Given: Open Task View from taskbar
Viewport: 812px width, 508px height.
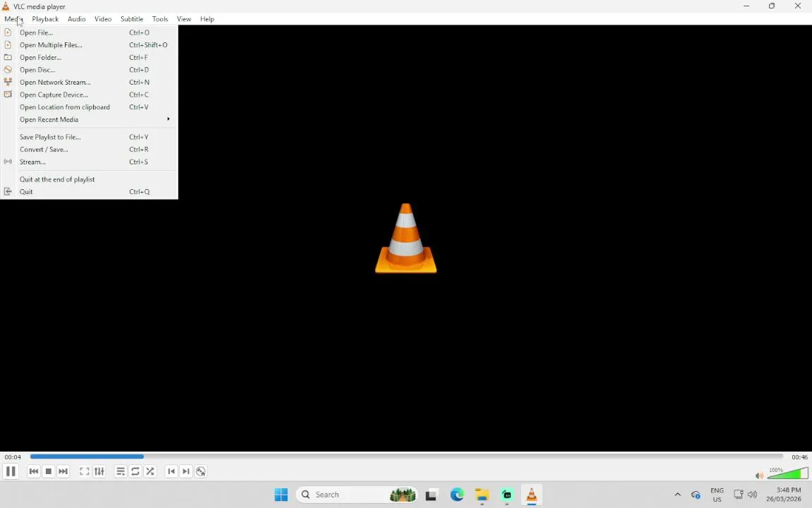Looking at the screenshot, I should click(x=431, y=495).
